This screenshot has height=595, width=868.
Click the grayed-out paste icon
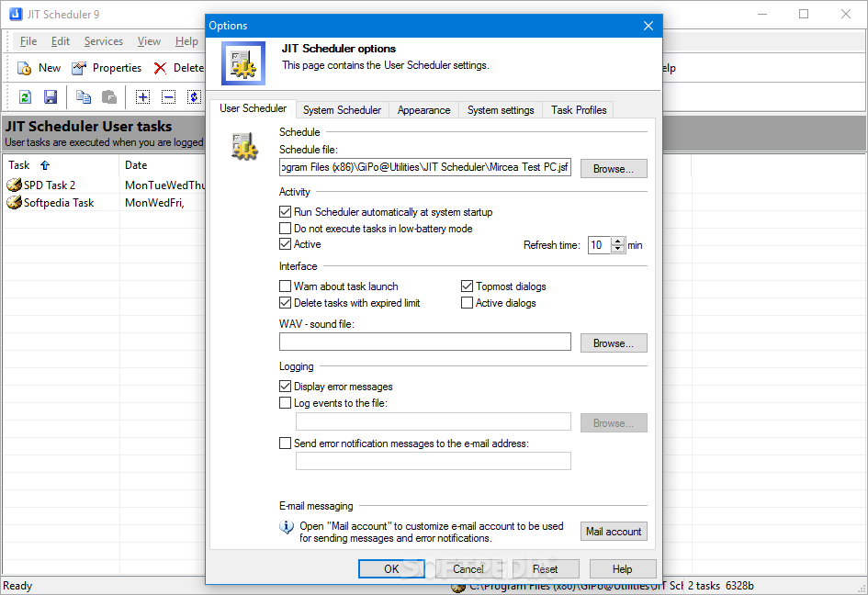pos(109,97)
